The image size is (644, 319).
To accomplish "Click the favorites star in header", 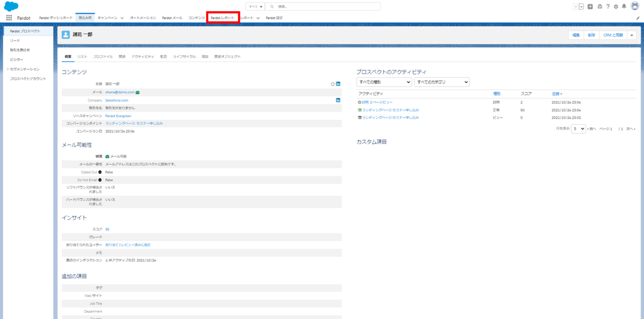I will tap(576, 6).
